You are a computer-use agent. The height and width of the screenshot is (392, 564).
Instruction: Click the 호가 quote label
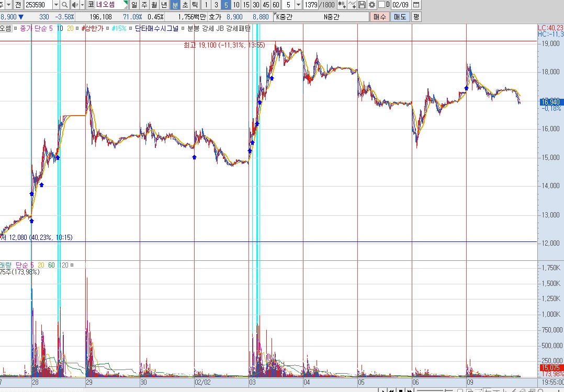tap(215, 17)
